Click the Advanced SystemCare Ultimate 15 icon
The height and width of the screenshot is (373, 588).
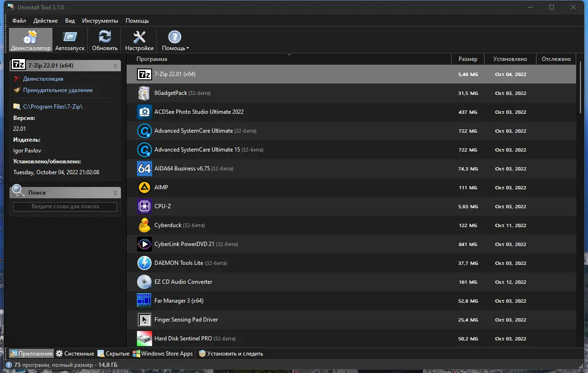pos(144,150)
